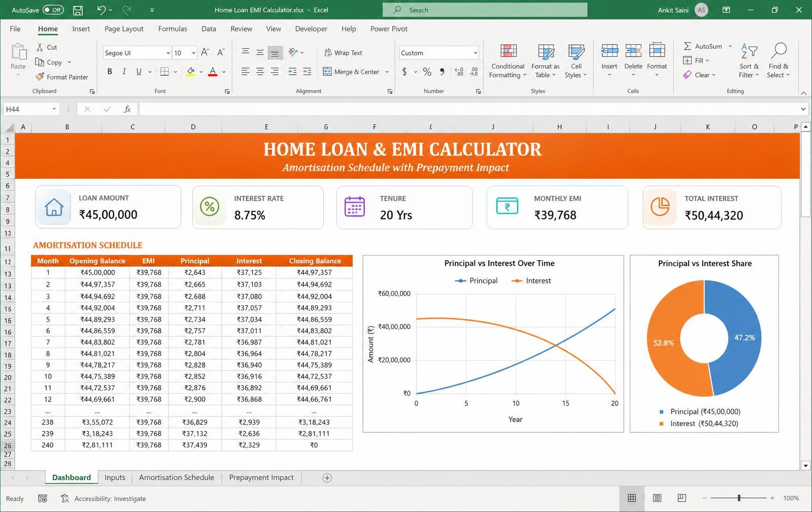The height and width of the screenshot is (512, 812).
Task: Click the vertical scrollbar down arrow
Action: click(805, 465)
